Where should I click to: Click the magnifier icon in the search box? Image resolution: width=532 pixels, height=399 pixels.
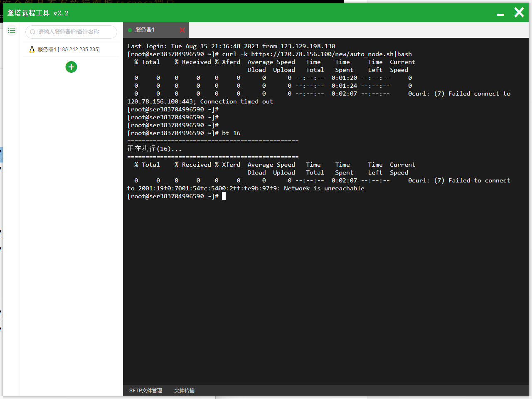pyautogui.click(x=32, y=32)
